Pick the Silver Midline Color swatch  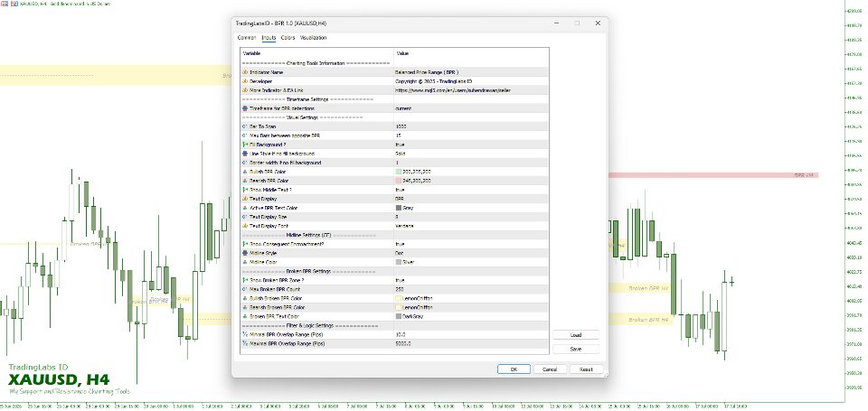pyautogui.click(x=399, y=262)
